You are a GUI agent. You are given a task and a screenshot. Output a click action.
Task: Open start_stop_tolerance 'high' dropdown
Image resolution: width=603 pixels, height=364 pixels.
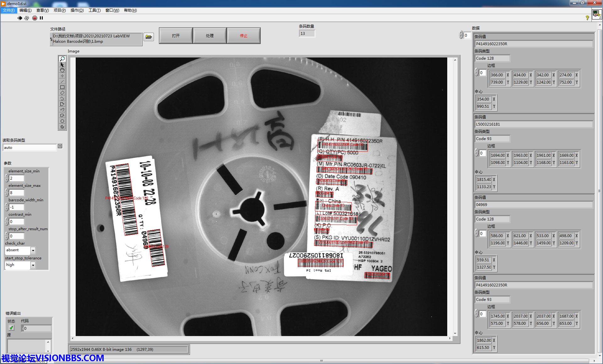[x=33, y=265]
